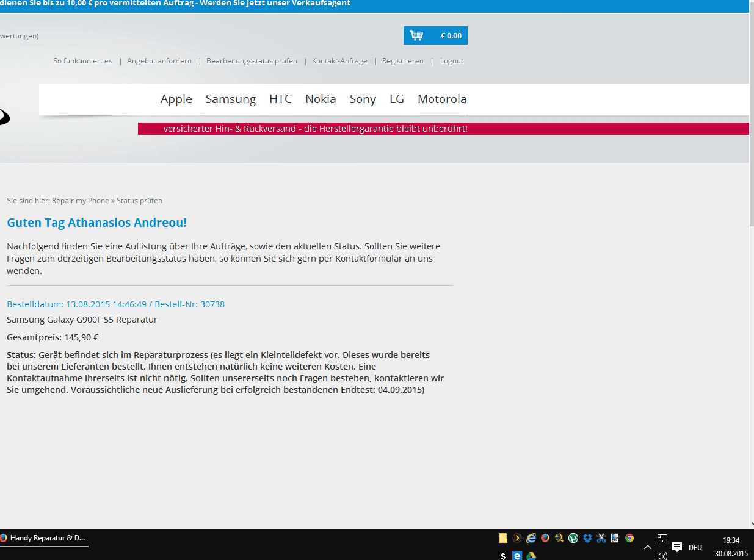Viewport: 754px width, 560px height.
Task: Select the 'Guten Tag Athanasios Andreou!' heading
Action: click(96, 223)
